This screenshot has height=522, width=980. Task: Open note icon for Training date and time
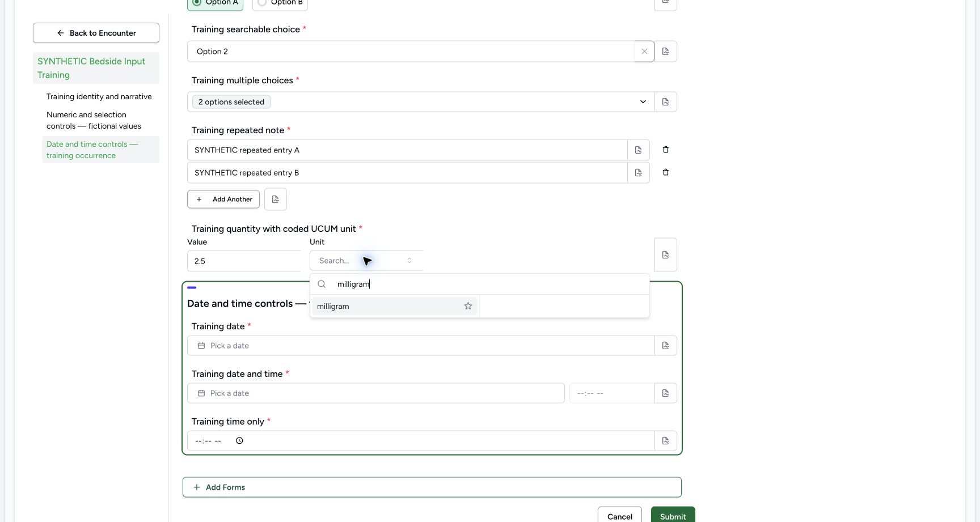(x=666, y=393)
